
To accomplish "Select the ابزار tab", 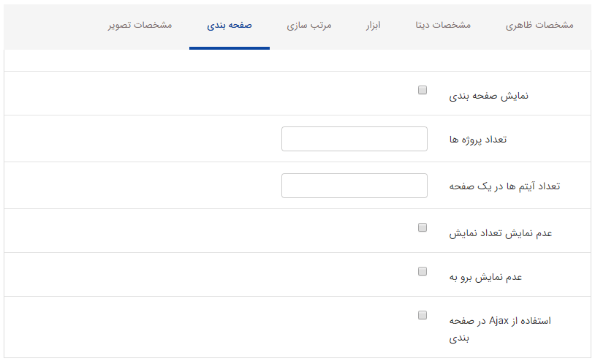I will [x=373, y=25].
